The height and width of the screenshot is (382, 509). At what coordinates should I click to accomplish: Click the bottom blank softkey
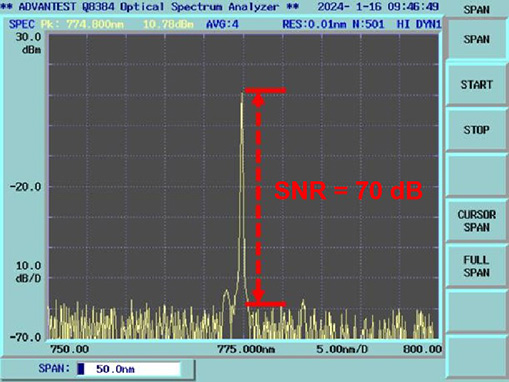click(x=477, y=357)
